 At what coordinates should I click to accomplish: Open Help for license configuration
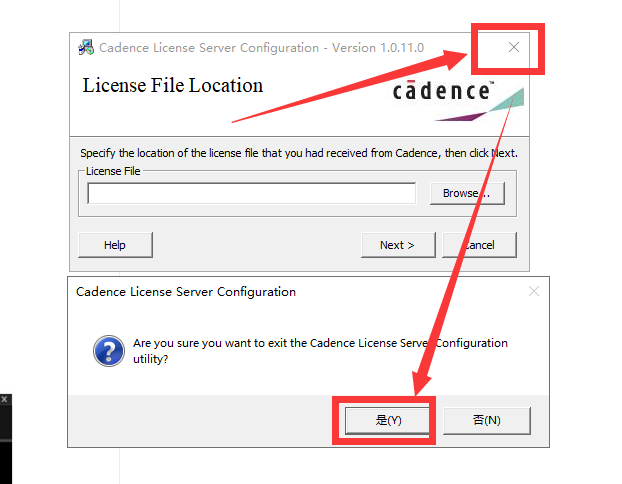click(x=115, y=245)
